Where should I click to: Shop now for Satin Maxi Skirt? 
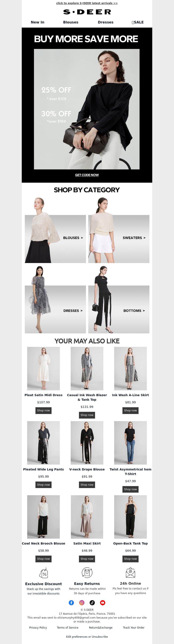coord(87,559)
